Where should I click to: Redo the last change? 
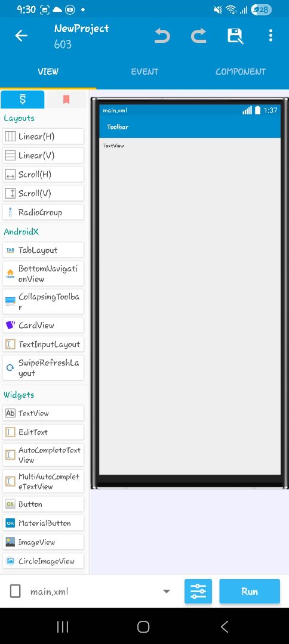click(x=199, y=36)
